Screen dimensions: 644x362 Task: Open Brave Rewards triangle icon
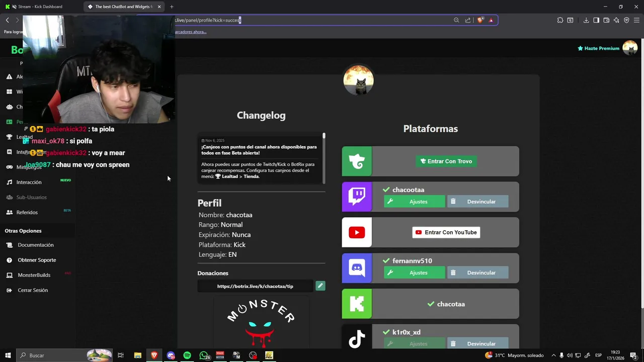coord(491,20)
